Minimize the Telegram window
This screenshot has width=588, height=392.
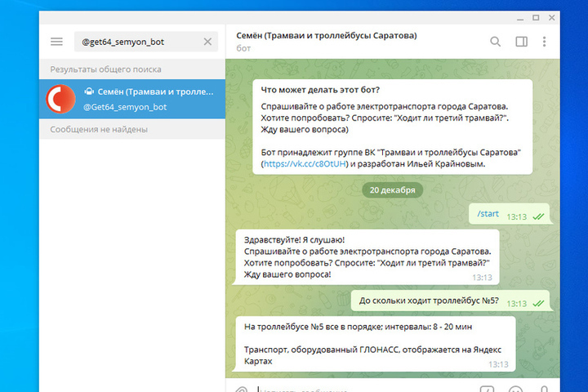click(520, 18)
